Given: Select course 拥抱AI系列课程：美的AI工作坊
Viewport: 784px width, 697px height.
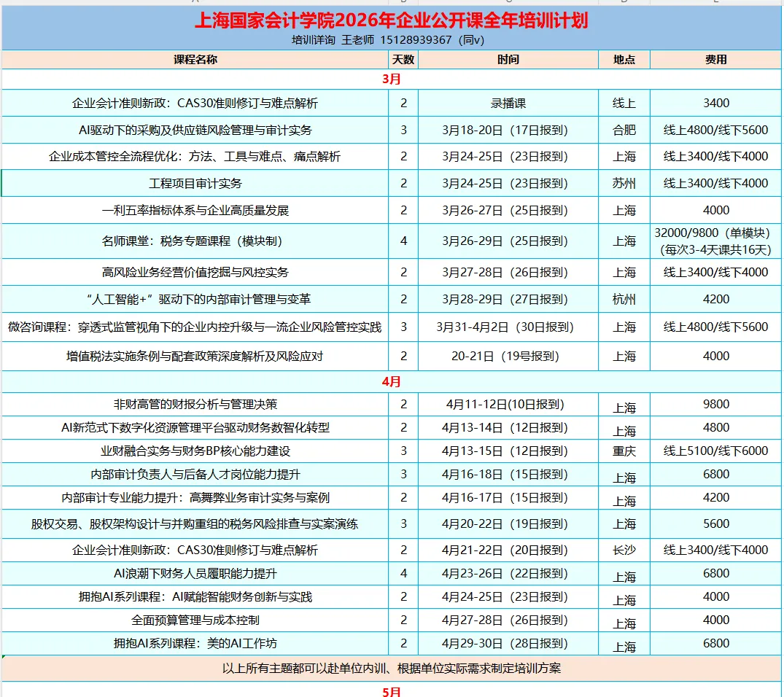Looking at the screenshot, I should click(x=195, y=644).
